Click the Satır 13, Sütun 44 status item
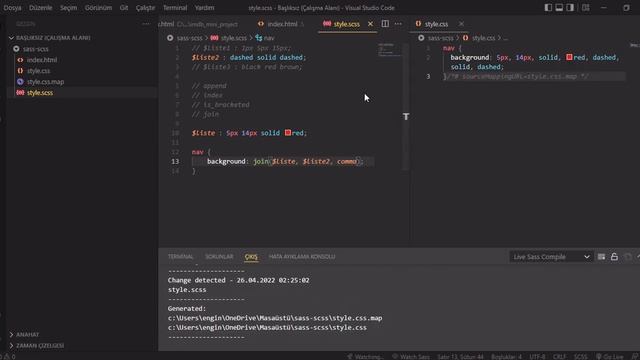Image resolution: width=640 pixels, height=360 pixels. tap(460, 356)
